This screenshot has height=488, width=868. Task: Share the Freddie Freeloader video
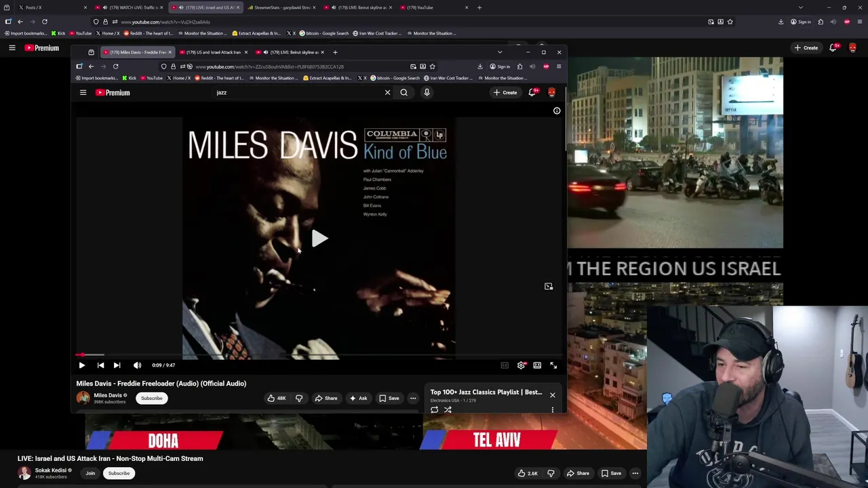tap(325, 399)
